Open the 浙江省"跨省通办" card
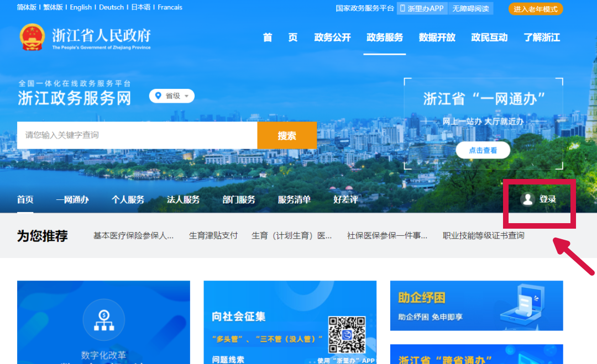The width and height of the screenshot is (597, 364). point(476,354)
